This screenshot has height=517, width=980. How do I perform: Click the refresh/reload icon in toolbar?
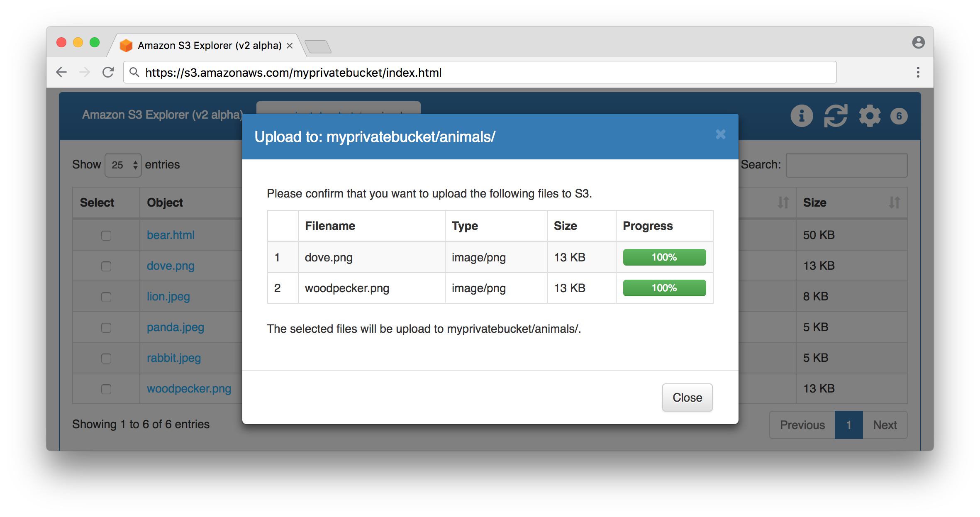(x=837, y=115)
